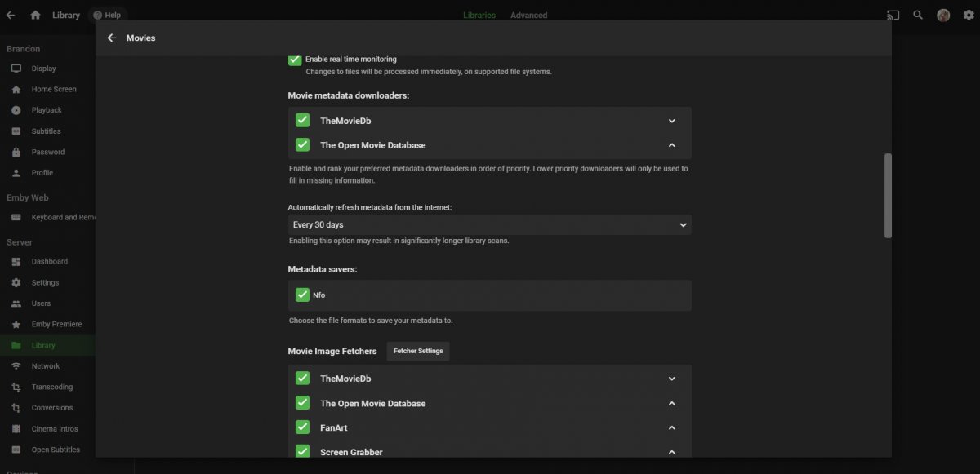Open the Every 30 days refresh dropdown
Viewport: 980px width, 474px height.
coord(489,224)
